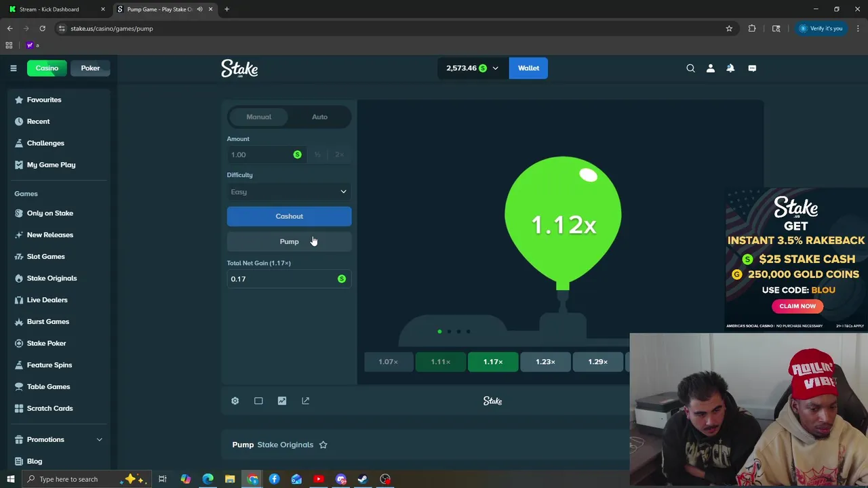Open the Difficulty Easy dropdown
Viewport: 868px width, 488px height.
tap(289, 192)
